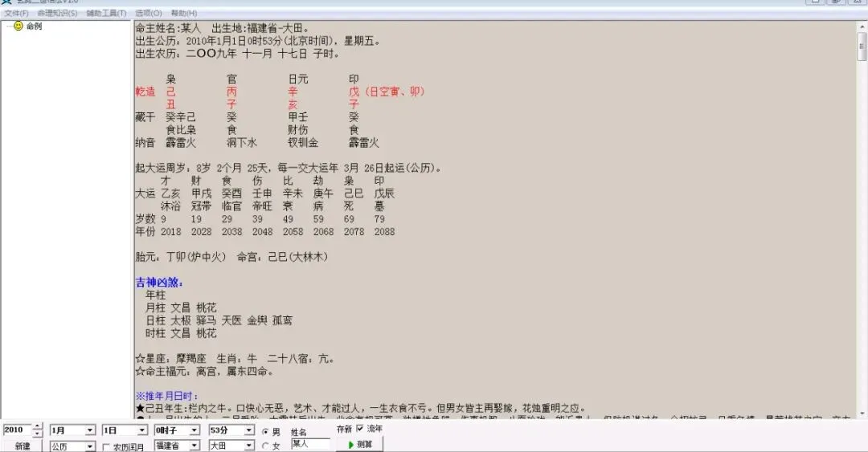Viewport: 868px width, 452px height.
Task: Click the 己巳(大林木) 命宫 value
Action: pyautogui.click(x=298, y=257)
